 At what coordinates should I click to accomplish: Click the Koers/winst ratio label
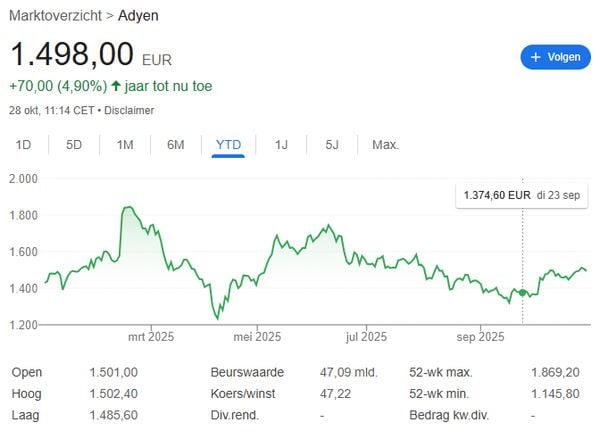[x=241, y=393]
